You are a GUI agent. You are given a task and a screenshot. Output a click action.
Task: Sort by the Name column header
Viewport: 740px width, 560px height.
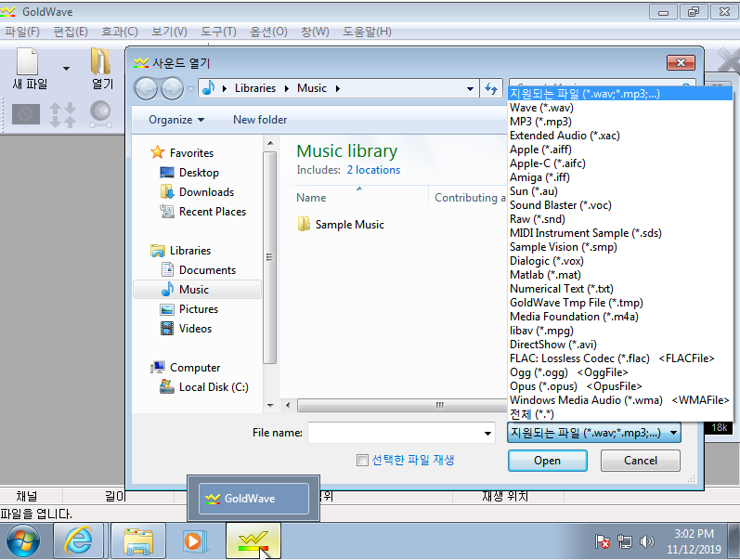pos(311,198)
